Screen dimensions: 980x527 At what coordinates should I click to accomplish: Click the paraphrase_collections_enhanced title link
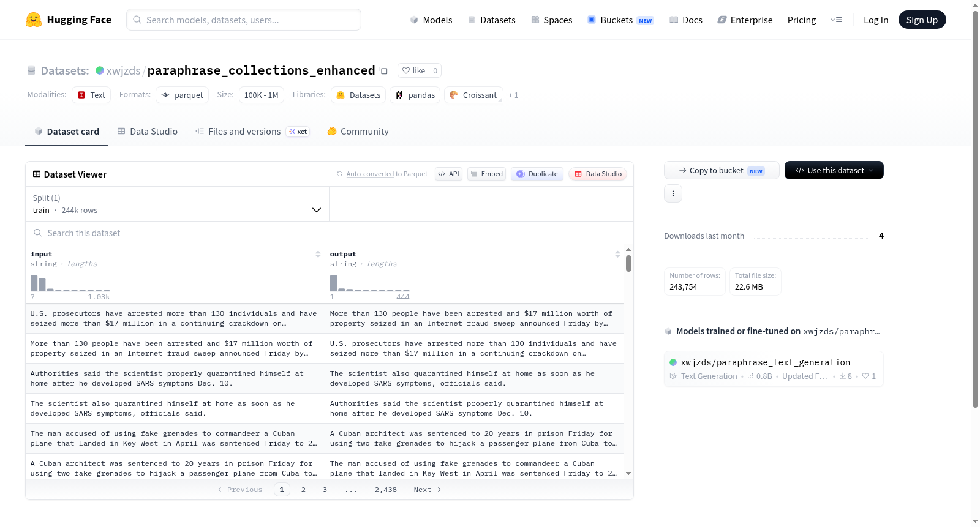262,70
